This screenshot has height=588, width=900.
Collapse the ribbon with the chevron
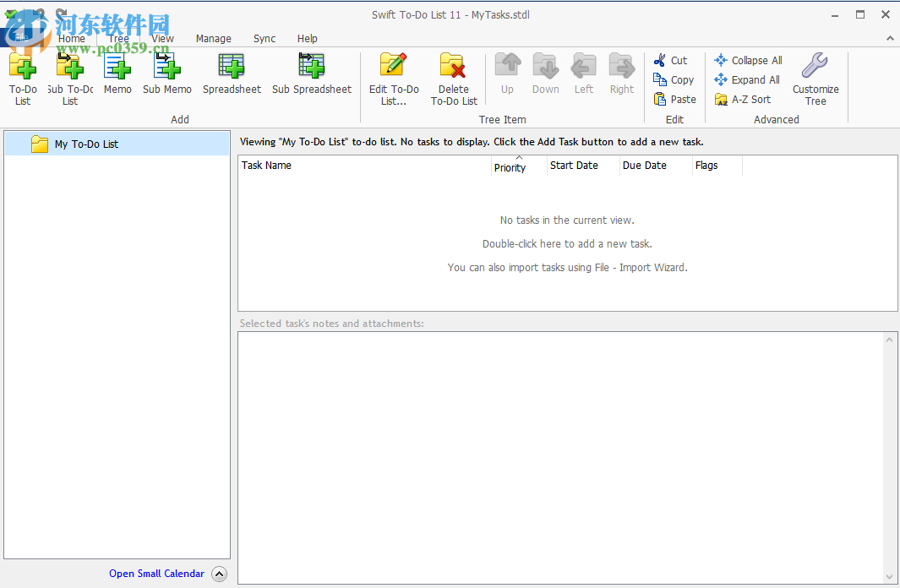tap(890, 38)
